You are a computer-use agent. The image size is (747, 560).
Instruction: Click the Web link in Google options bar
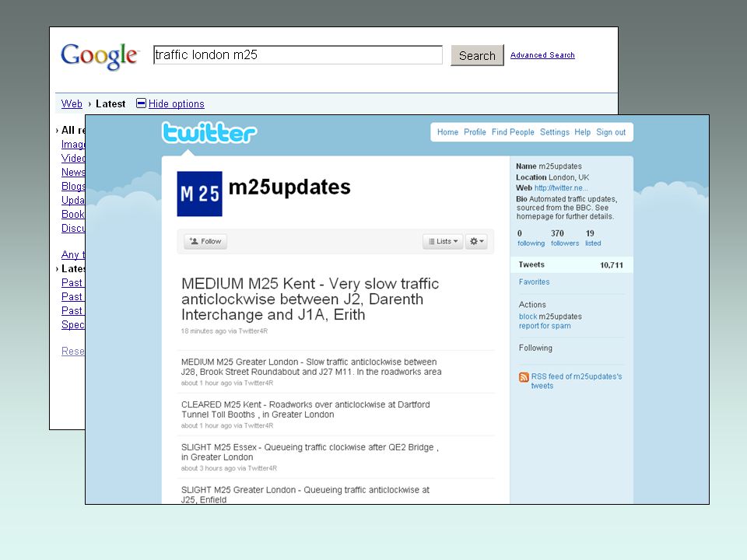pyautogui.click(x=72, y=103)
